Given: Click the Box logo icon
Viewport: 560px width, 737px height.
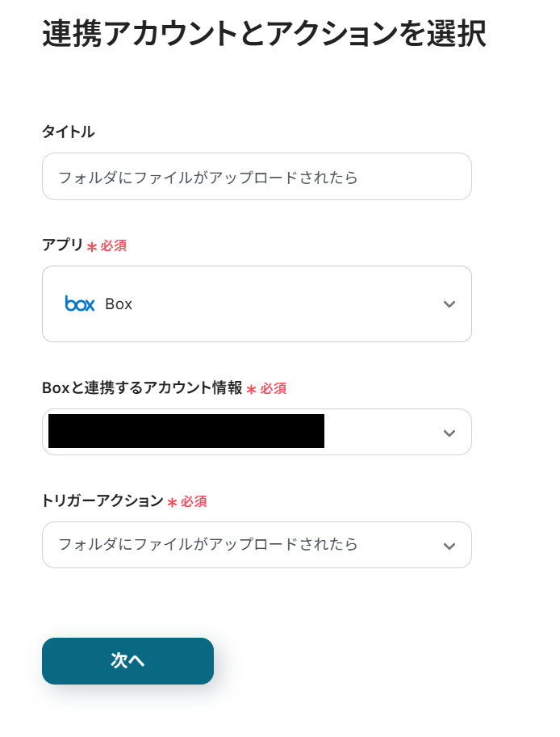Looking at the screenshot, I should pyautogui.click(x=80, y=304).
